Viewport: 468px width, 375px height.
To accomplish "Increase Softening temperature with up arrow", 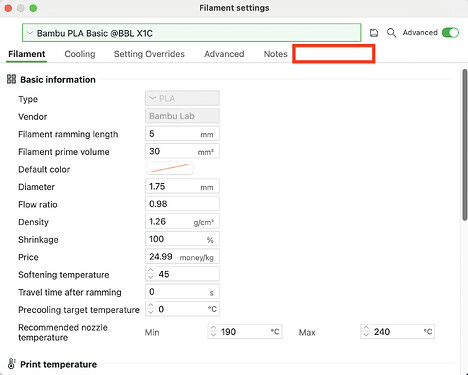I will [x=151, y=270].
